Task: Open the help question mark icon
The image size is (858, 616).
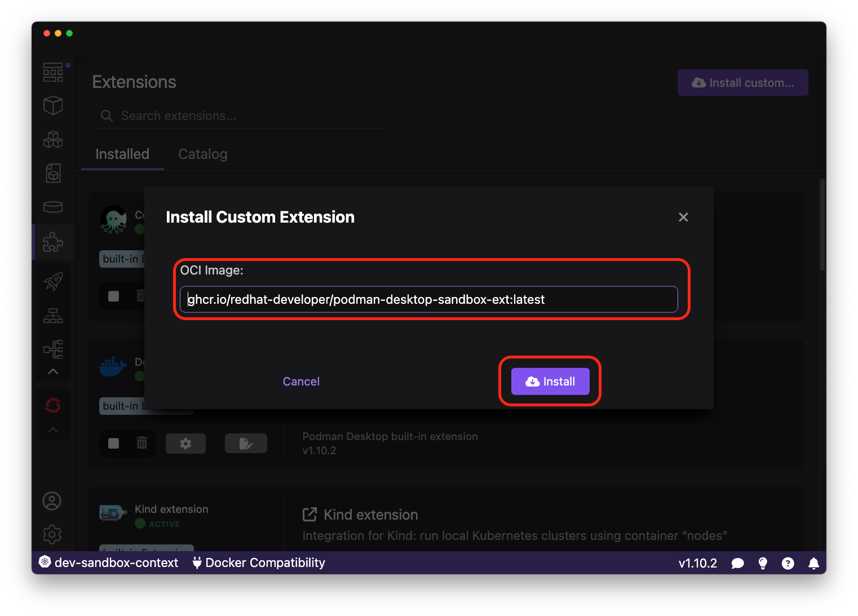Action: [x=788, y=563]
